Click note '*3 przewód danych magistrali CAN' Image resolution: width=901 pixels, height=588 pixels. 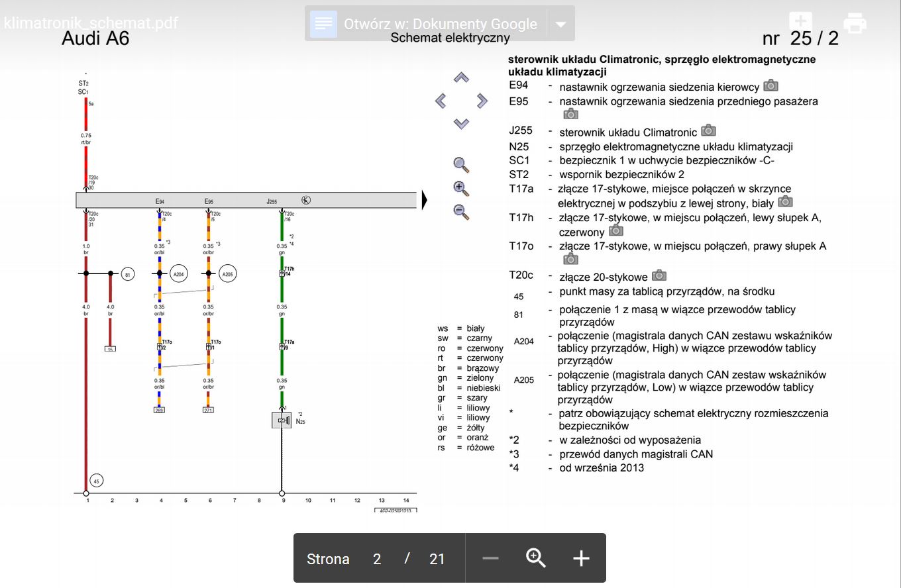tap(611, 454)
